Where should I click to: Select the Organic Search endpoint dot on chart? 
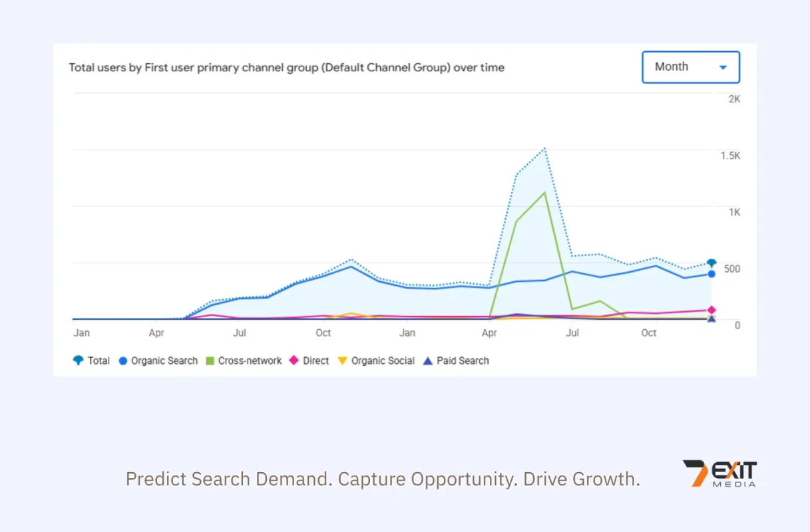(711, 274)
